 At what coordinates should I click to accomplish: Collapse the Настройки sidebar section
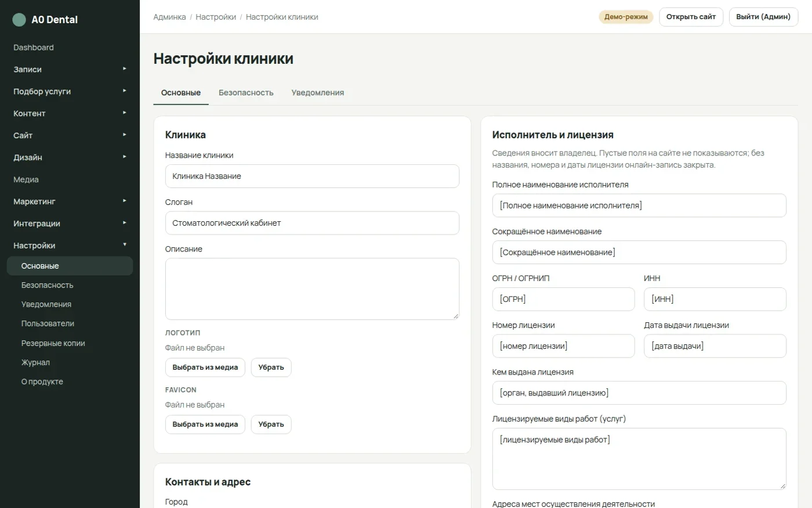coord(70,246)
